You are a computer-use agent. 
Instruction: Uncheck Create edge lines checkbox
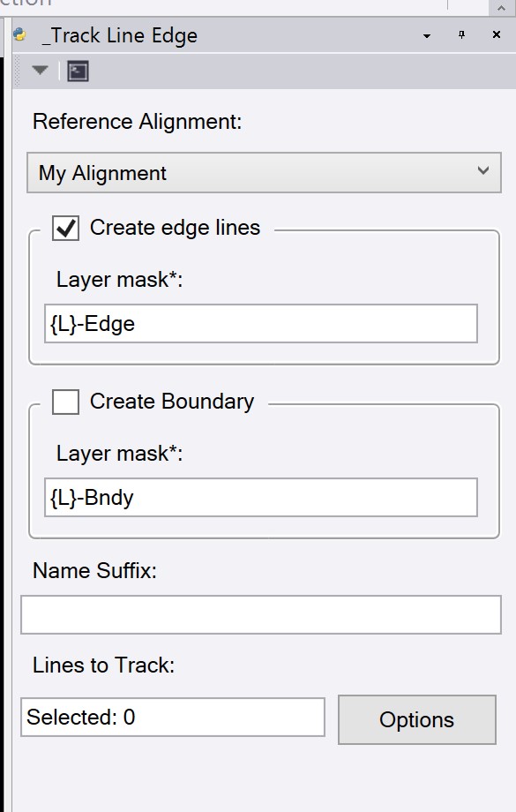point(66,228)
